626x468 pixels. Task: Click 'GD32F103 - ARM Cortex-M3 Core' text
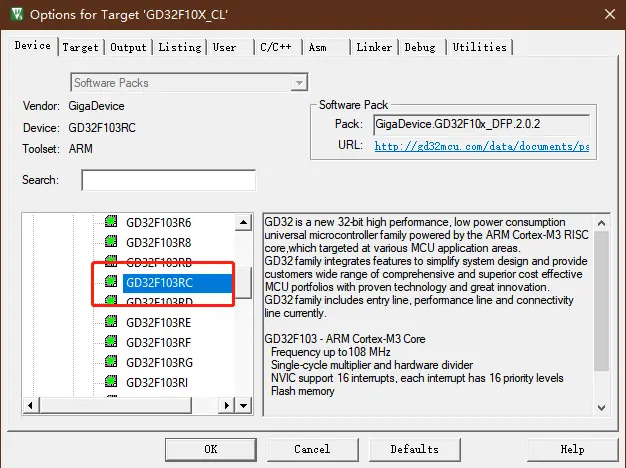[345, 339]
